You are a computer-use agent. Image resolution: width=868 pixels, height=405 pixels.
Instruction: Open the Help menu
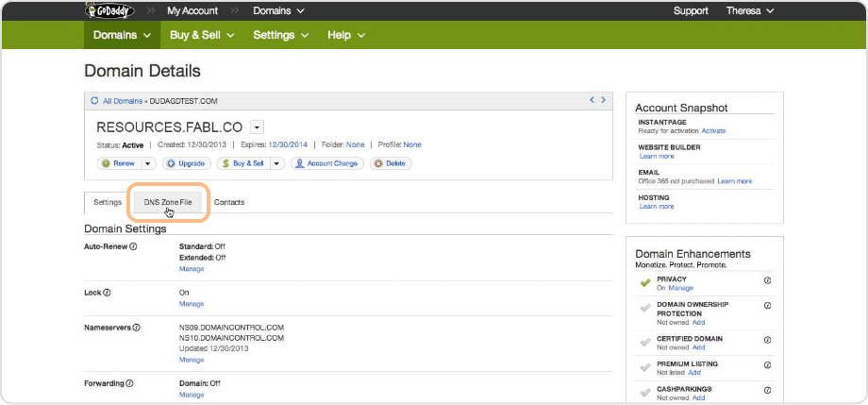point(346,35)
